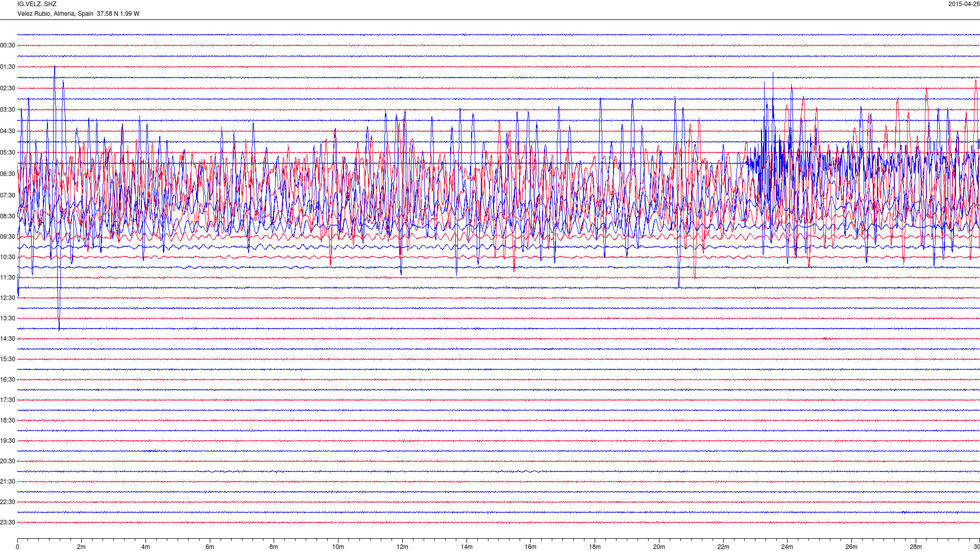Viewport: 980px width, 551px height.
Task: Select the 01:30 time label
Action: coord(8,67)
